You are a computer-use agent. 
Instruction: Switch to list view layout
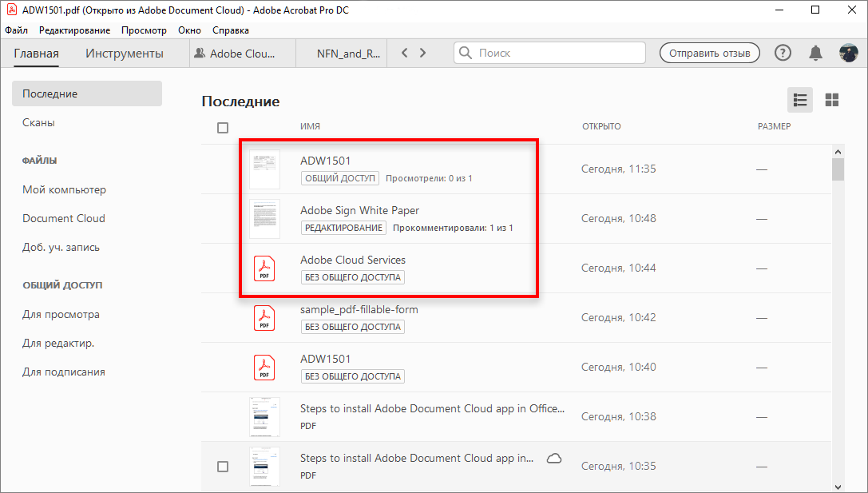pos(800,100)
